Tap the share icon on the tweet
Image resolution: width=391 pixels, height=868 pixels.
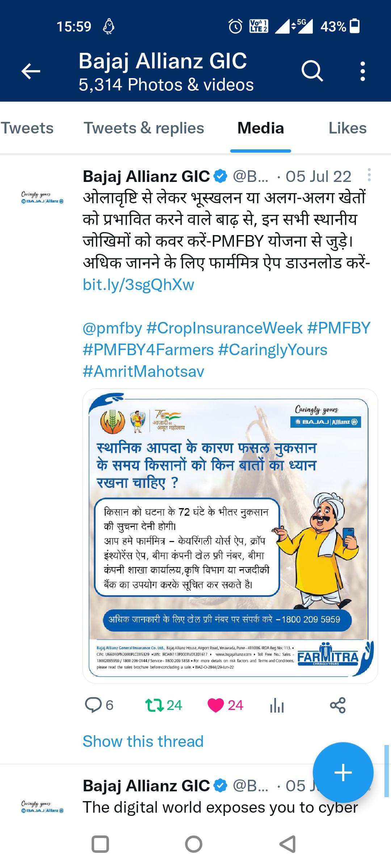click(338, 705)
